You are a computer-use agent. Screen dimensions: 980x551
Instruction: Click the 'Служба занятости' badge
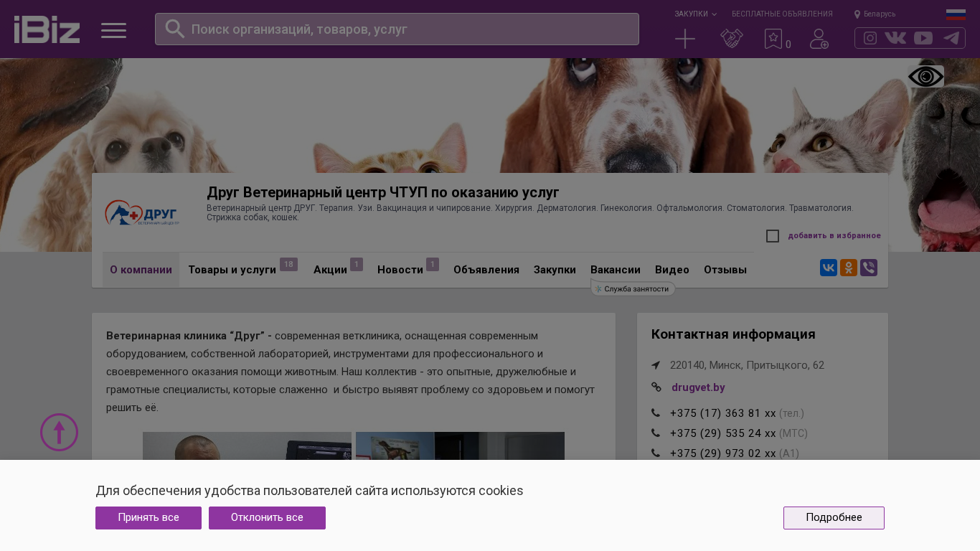tap(633, 289)
